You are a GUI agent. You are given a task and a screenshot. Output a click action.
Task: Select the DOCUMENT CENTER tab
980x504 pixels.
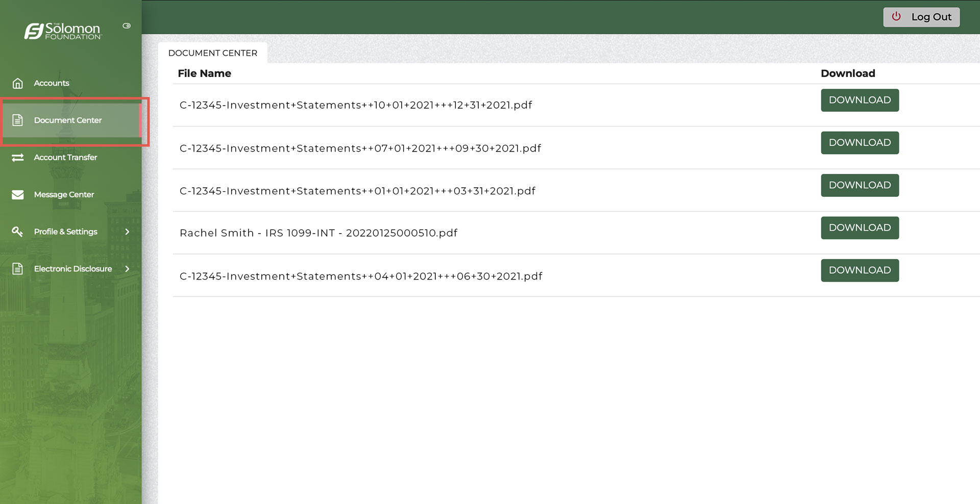[x=213, y=53]
